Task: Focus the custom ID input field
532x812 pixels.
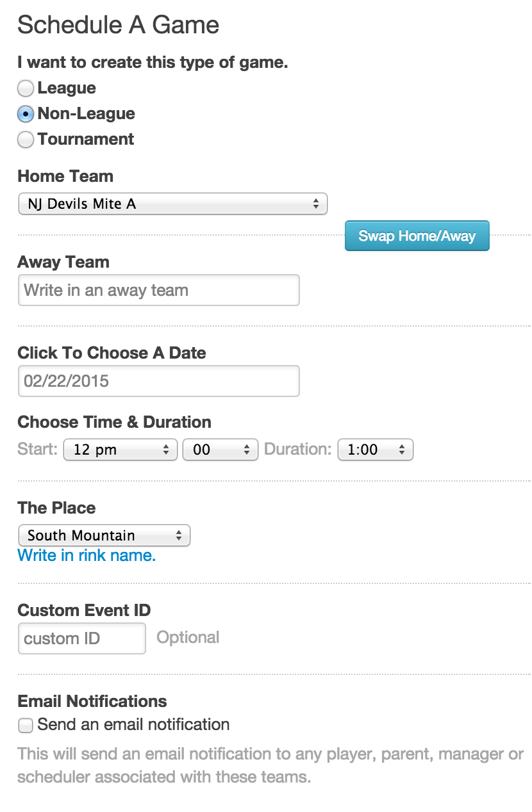Action: pos(82,638)
